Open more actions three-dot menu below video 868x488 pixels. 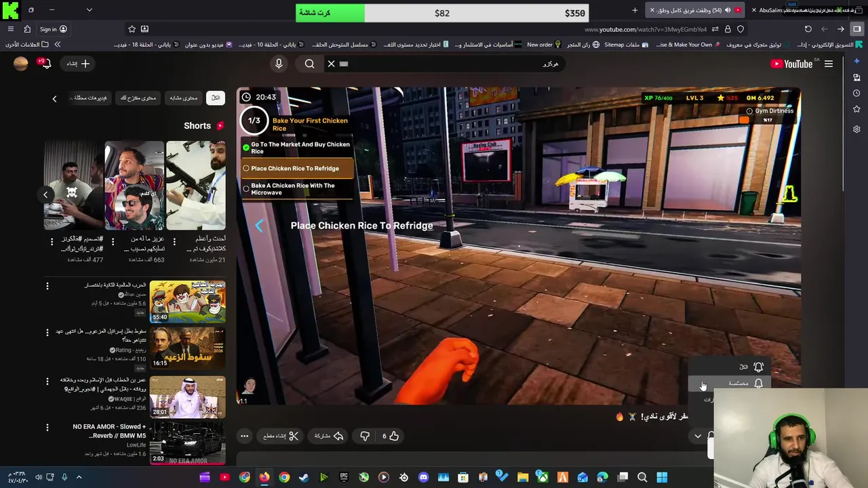coord(245,436)
